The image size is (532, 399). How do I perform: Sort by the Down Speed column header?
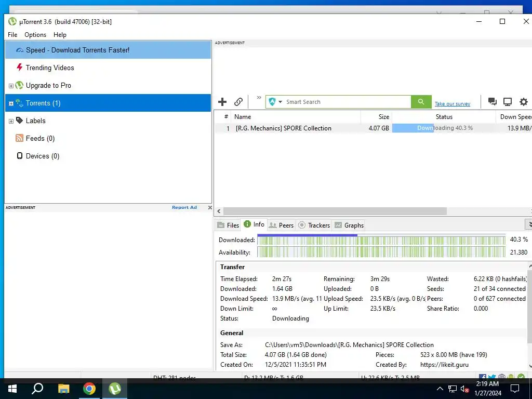[514, 117]
